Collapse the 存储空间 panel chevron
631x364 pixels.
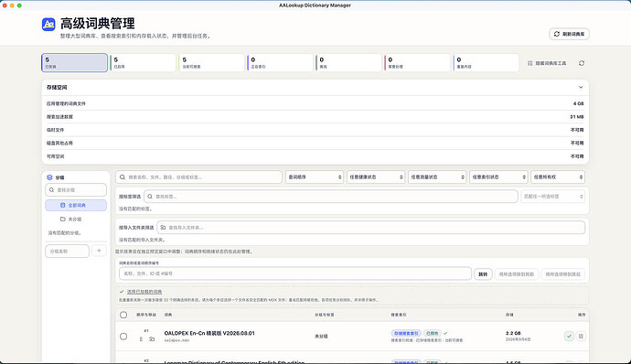pos(581,88)
